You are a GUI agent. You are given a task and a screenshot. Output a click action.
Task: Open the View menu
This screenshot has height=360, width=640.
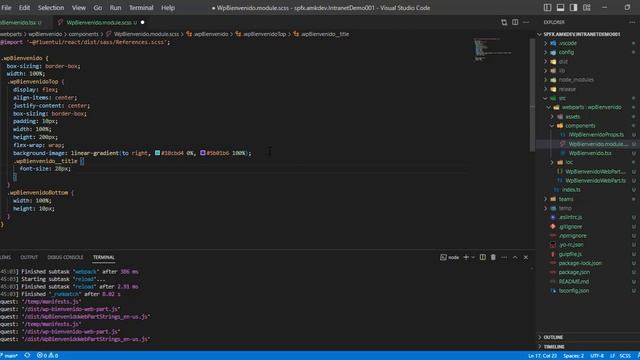pyautogui.click(x=79, y=8)
